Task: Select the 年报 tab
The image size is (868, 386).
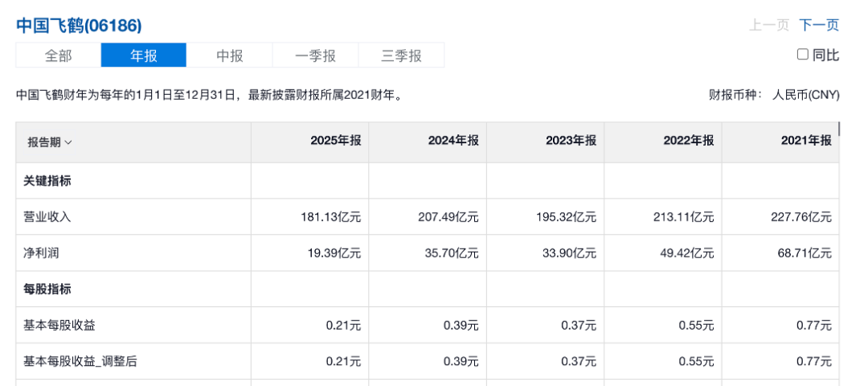Action: (144, 55)
